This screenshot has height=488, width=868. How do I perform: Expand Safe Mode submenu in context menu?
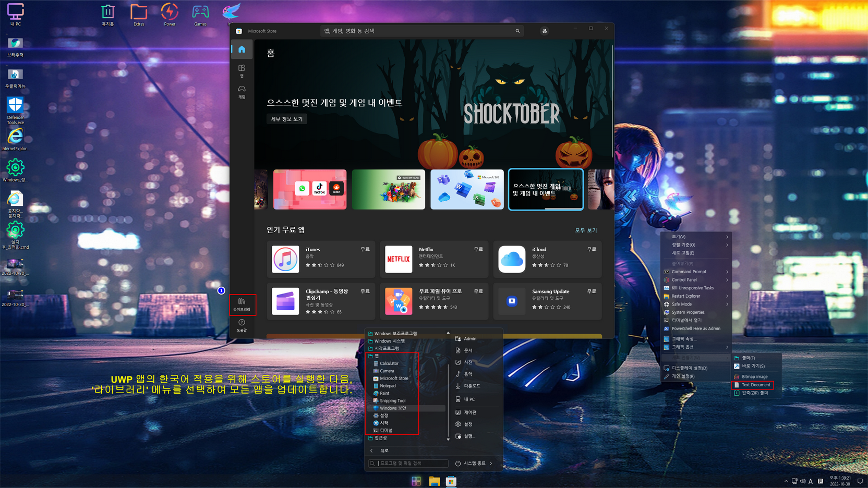click(x=696, y=304)
